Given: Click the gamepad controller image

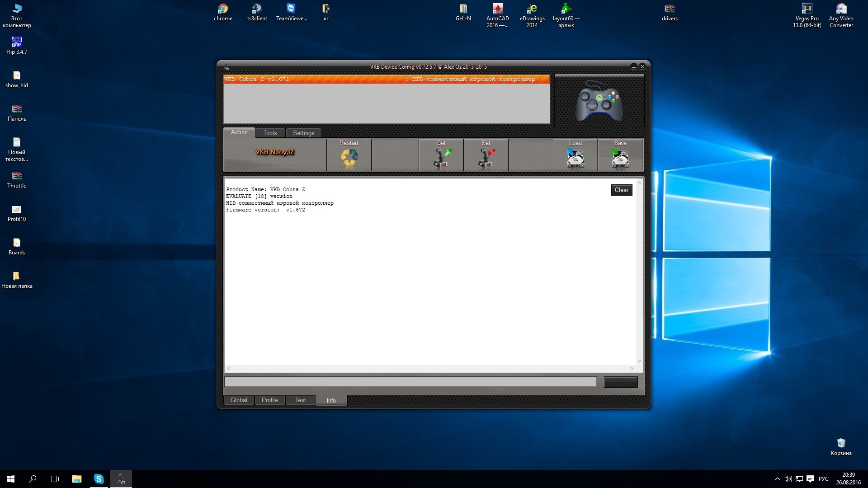Looking at the screenshot, I should [x=599, y=101].
